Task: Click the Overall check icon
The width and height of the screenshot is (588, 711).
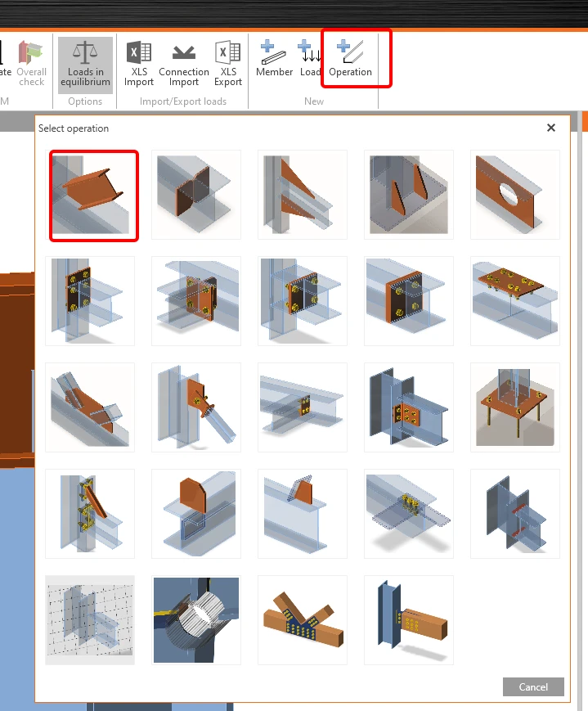Action: tap(31, 64)
